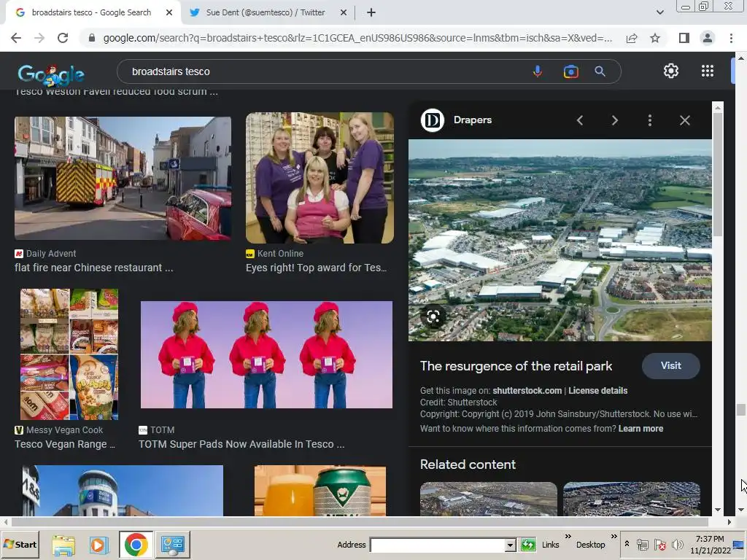The height and width of the screenshot is (560, 747).
Task: Close the broadstairs tesco search tab
Action: pyautogui.click(x=169, y=12)
